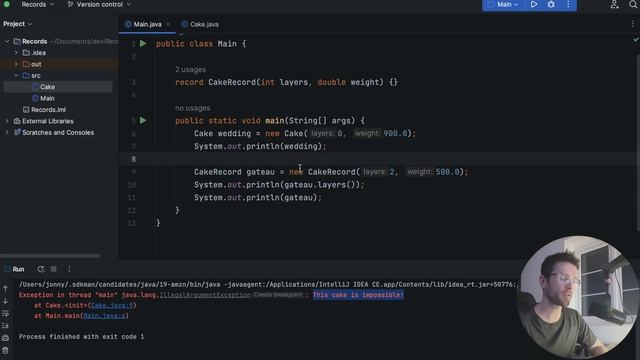640x360 pixels.
Task: Stop the running process in Run panel
Action: point(53,269)
